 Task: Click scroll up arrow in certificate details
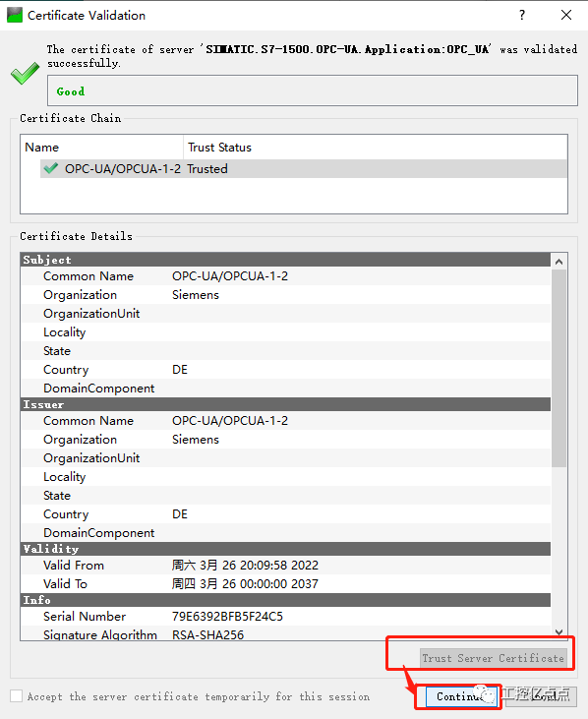tap(559, 262)
